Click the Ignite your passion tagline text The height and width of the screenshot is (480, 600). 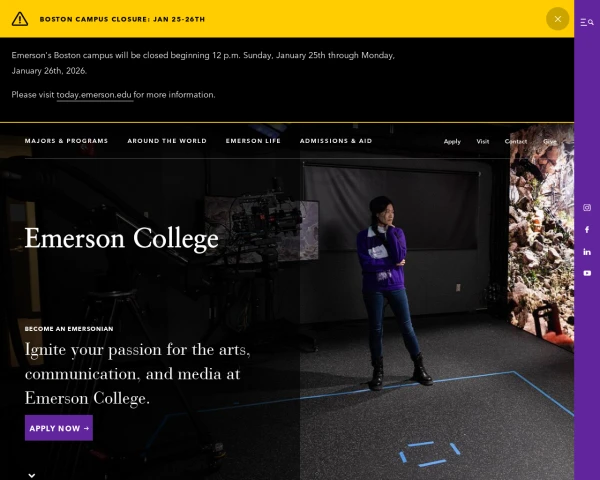click(137, 374)
